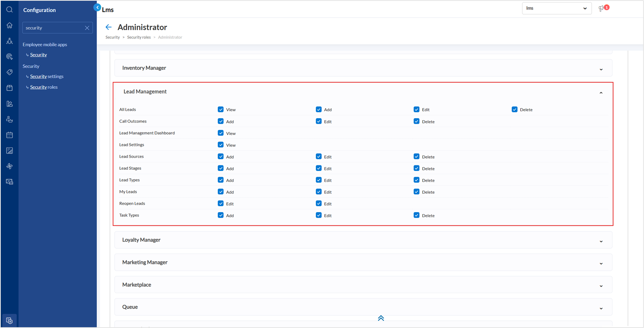The width and height of the screenshot is (644, 328).
Task: Clear the security search text with X
Action: (x=87, y=28)
